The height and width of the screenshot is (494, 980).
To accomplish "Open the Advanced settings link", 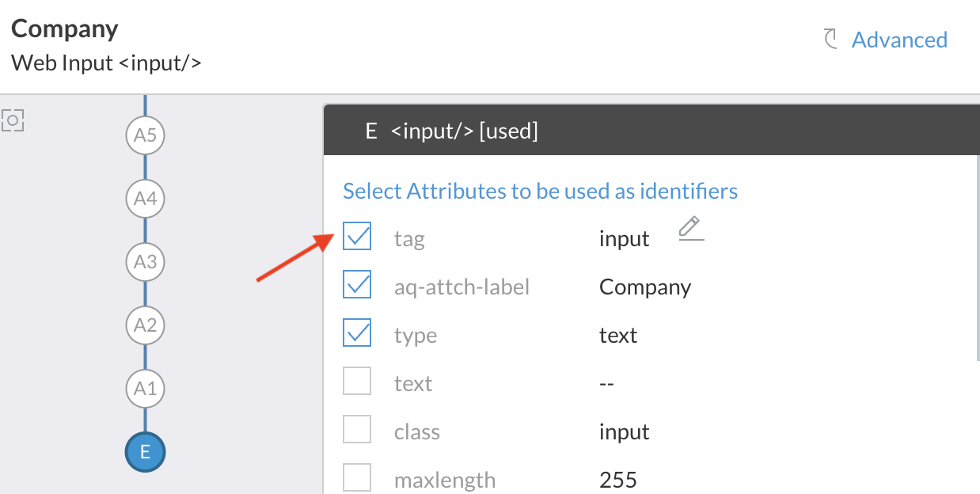I will (x=899, y=39).
